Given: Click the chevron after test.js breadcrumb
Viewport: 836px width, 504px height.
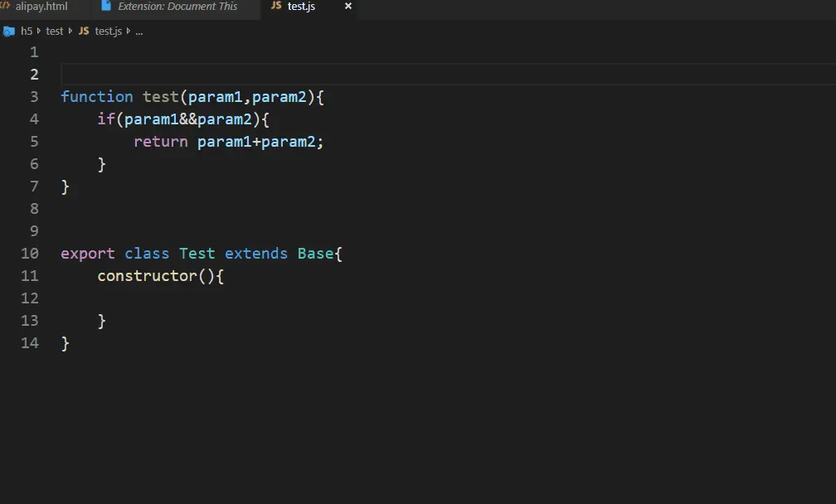Looking at the screenshot, I should (x=127, y=31).
